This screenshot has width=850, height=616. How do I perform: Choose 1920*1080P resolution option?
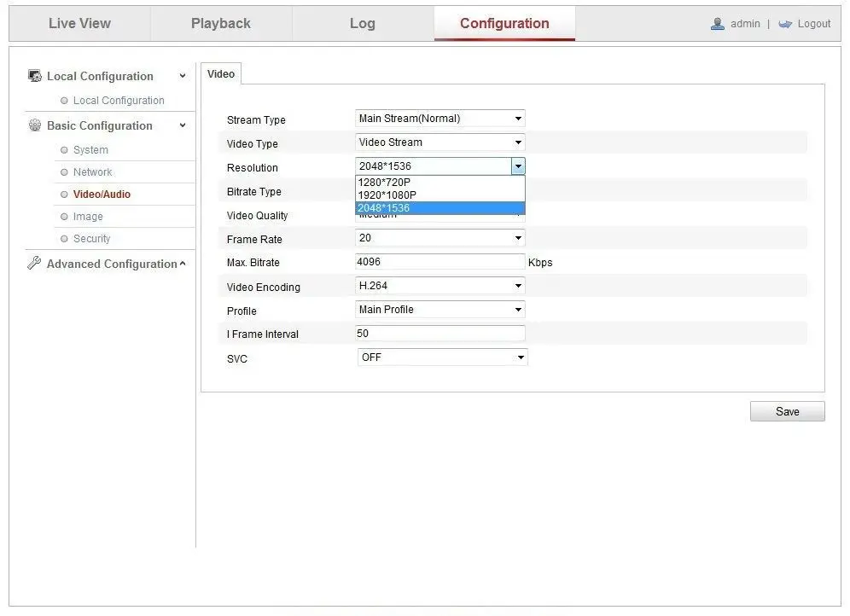pyautogui.click(x=440, y=195)
